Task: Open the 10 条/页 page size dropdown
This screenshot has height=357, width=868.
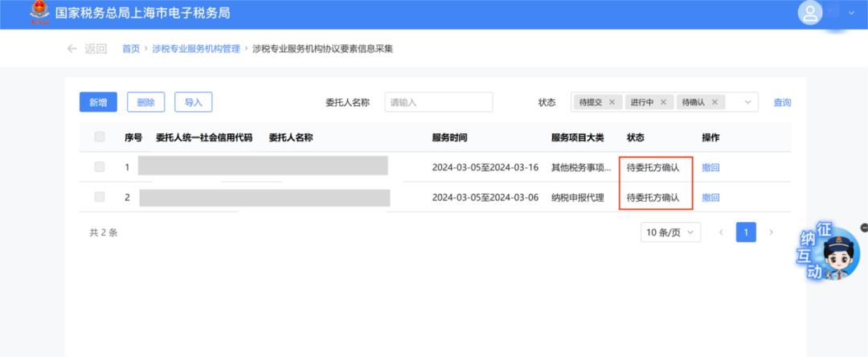Action: [x=671, y=232]
